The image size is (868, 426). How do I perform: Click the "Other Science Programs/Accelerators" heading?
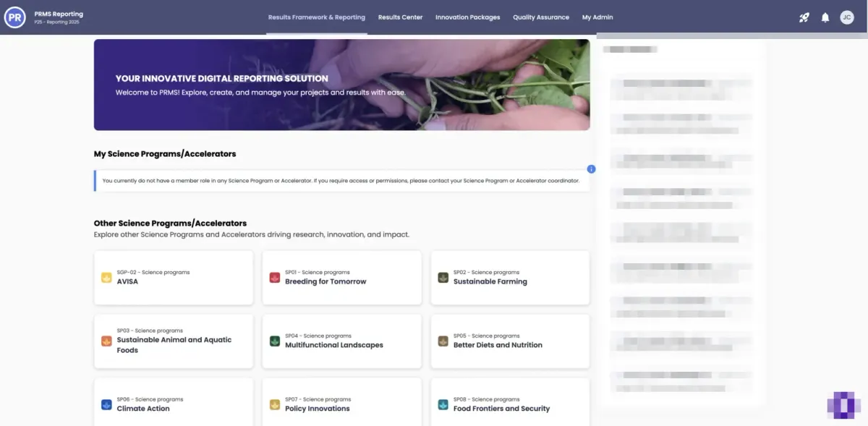pos(170,223)
